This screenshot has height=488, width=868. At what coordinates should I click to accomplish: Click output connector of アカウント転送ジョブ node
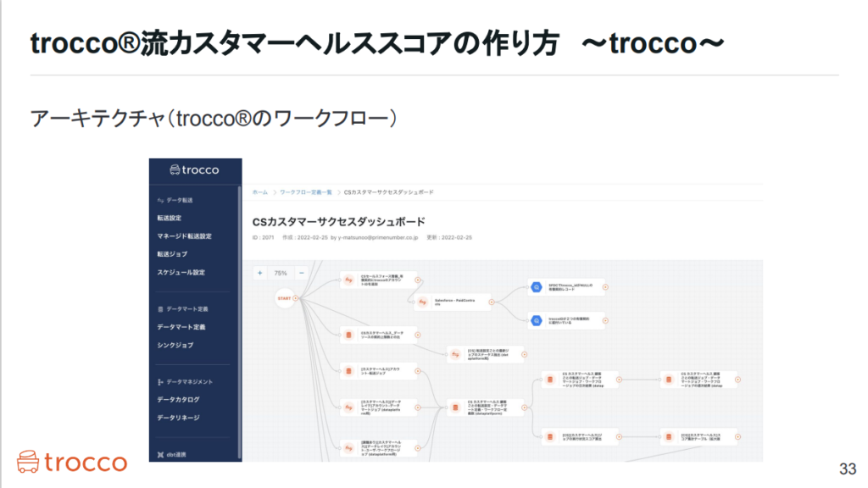(x=418, y=371)
